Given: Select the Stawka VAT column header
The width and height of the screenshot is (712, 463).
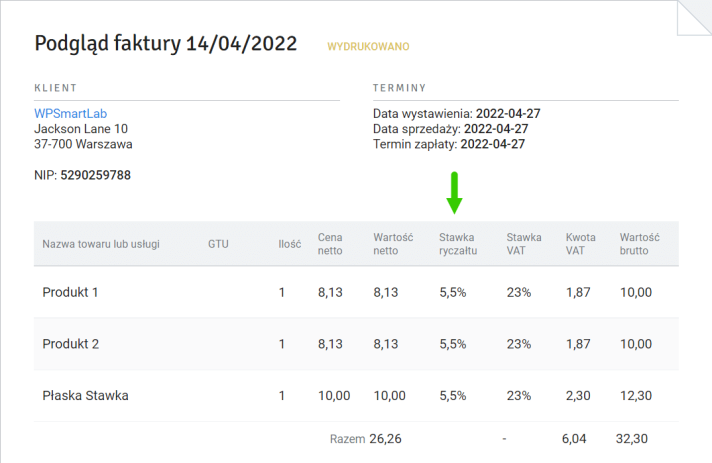Looking at the screenshot, I should (x=524, y=244).
